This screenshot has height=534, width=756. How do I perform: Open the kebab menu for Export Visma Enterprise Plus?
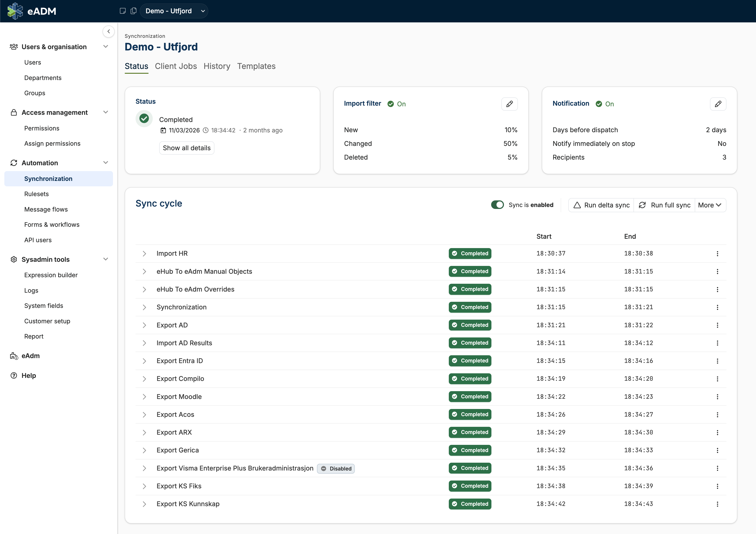click(x=717, y=468)
